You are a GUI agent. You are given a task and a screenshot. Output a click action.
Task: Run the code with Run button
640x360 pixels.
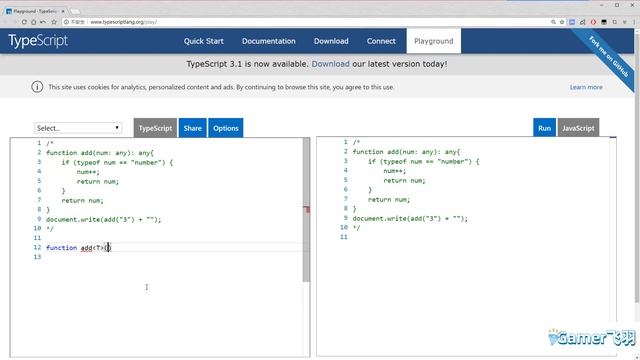pyautogui.click(x=544, y=128)
